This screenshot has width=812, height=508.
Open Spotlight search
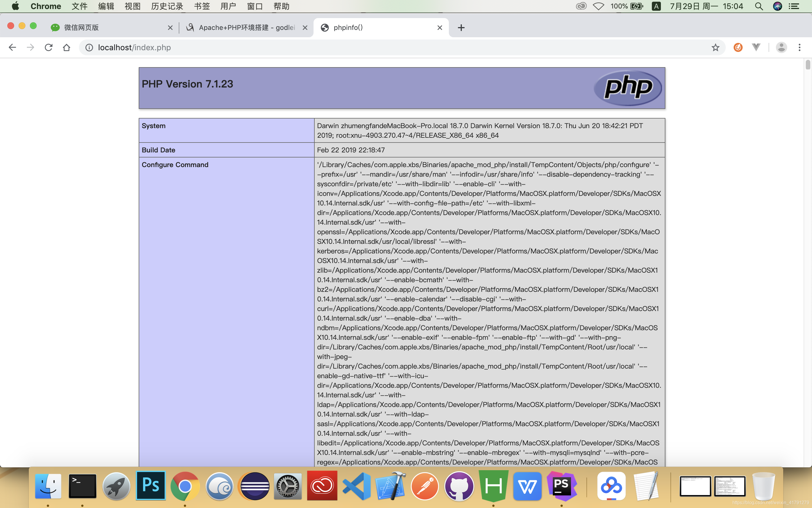point(759,6)
